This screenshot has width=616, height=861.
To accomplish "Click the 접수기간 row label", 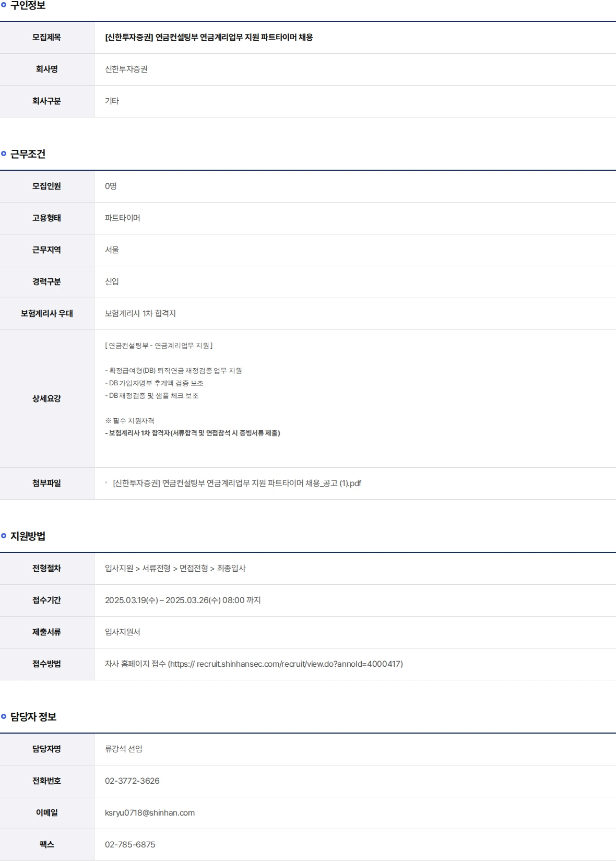I will click(x=47, y=600).
